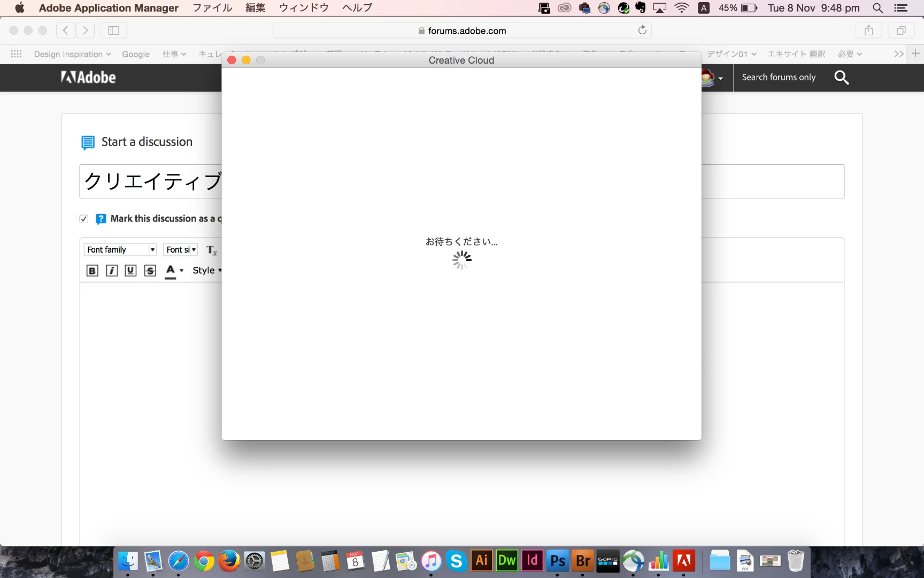Click the forum search magnifier icon
The width and height of the screenshot is (924, 578).
coord(842,78)
